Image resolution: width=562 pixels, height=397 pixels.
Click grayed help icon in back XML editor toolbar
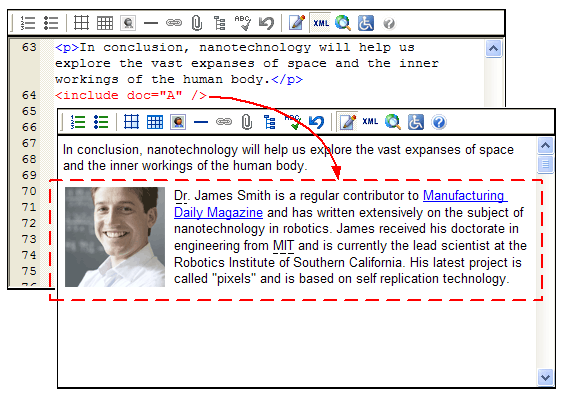click(x=389, y=24)
